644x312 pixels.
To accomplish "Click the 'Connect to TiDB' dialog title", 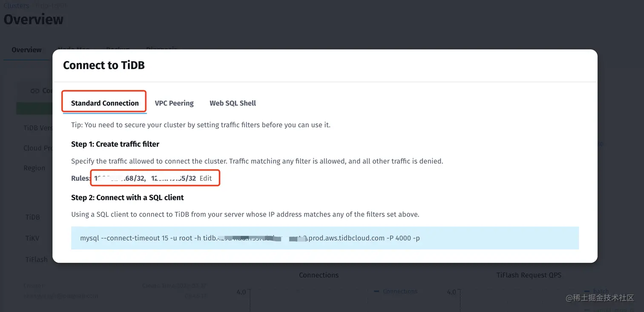I will click(x=104, y=65).
